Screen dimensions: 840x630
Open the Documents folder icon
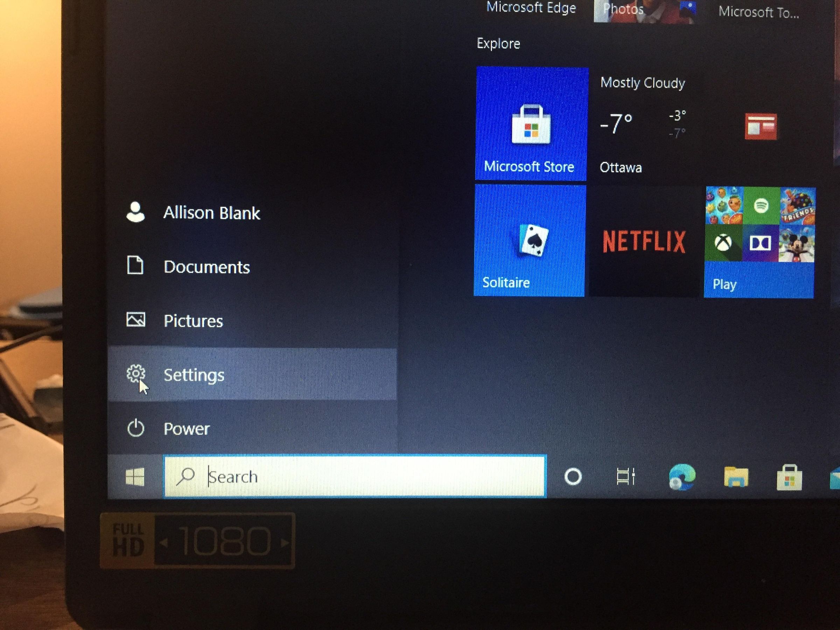click(x=135, y=265)
